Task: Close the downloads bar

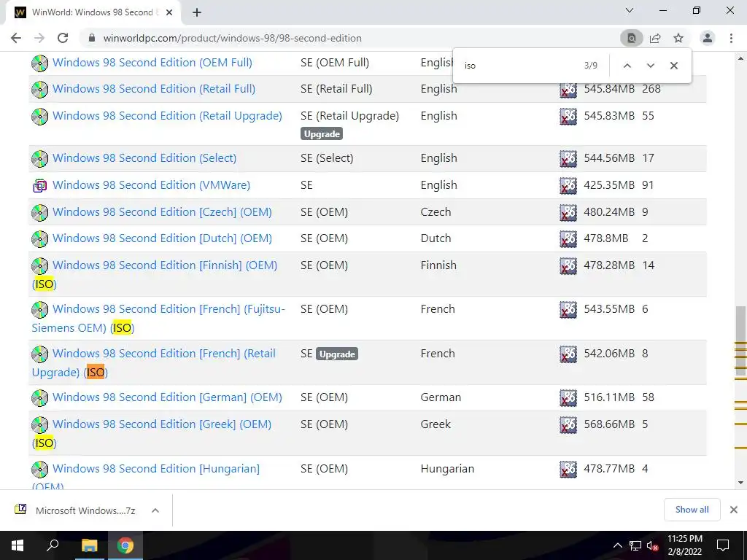Action: coord(734,510)
